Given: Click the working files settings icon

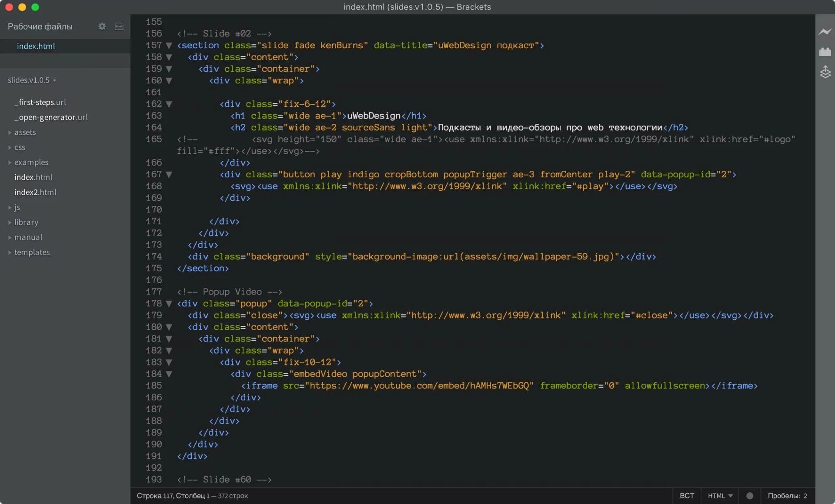Looking at the screenshot, I should (102, 26).
